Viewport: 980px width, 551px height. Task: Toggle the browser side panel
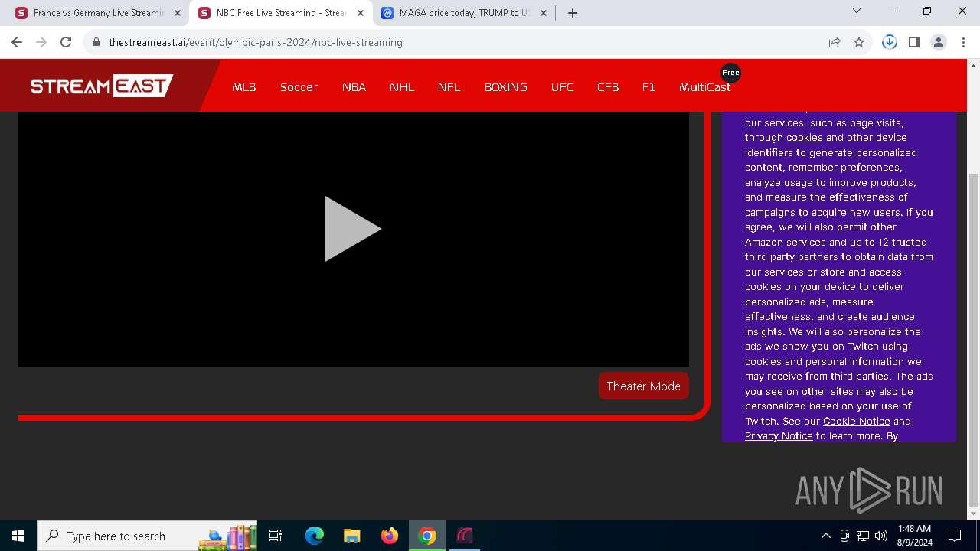[914, 42]
